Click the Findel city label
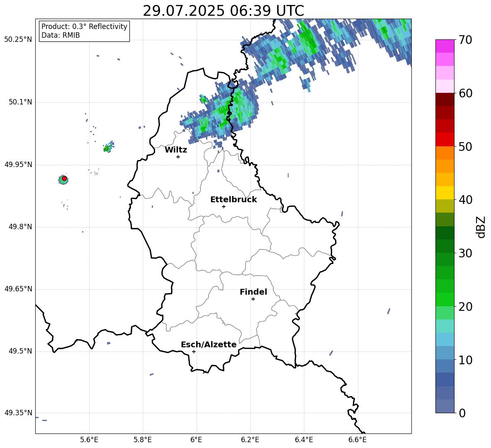Screen dimensions: 491x448 pyautogui.click(x=253, y=292)
